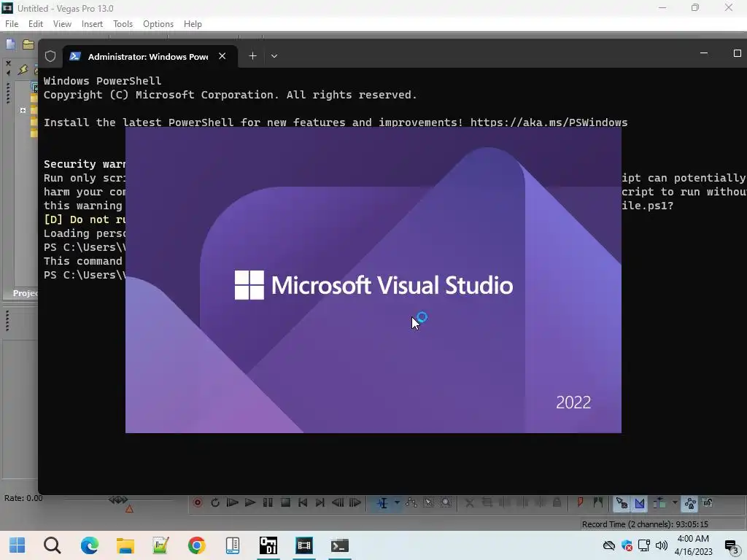Click the admin shield icon in Terminal
The width and height of the screenshot is (747, 560).
[x=50, y=56]
